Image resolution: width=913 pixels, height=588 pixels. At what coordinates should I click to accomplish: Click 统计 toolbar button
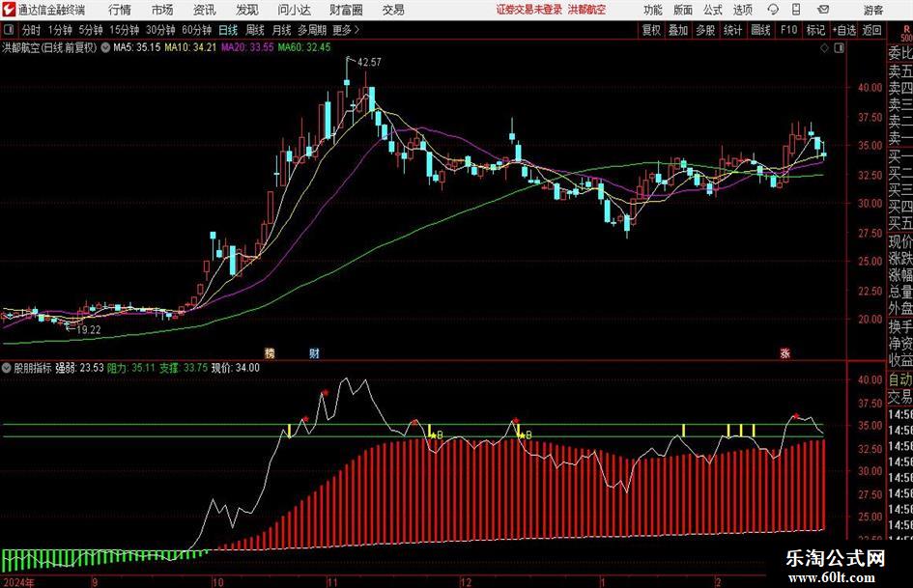click(x=732, y=30)
